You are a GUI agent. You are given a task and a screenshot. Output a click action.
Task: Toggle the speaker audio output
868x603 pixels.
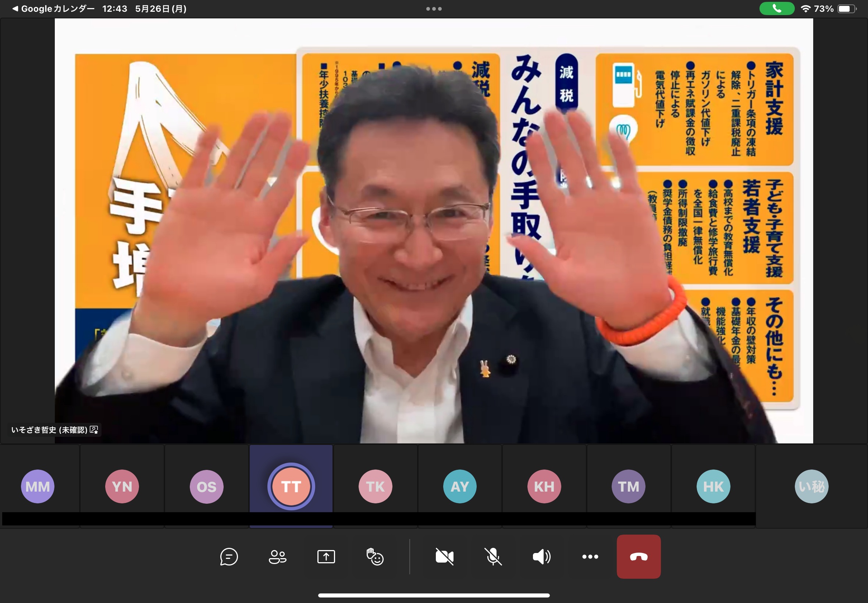coord(541,557)
